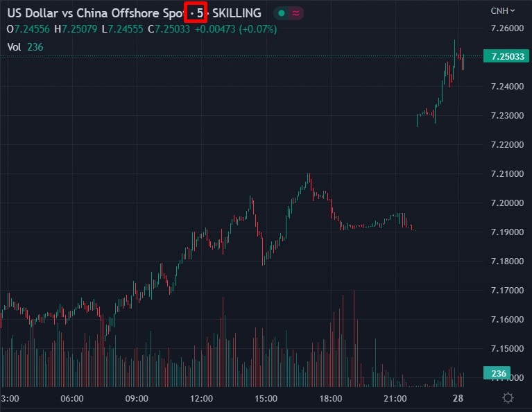Click the change value +0.00473 (+0.07%)

[236, 29]
